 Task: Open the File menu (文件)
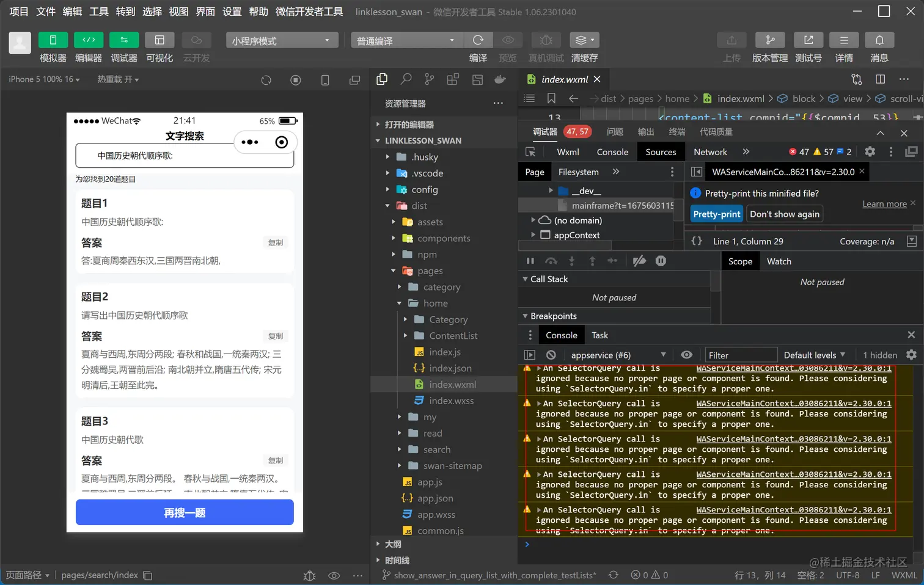coord(46,12)
